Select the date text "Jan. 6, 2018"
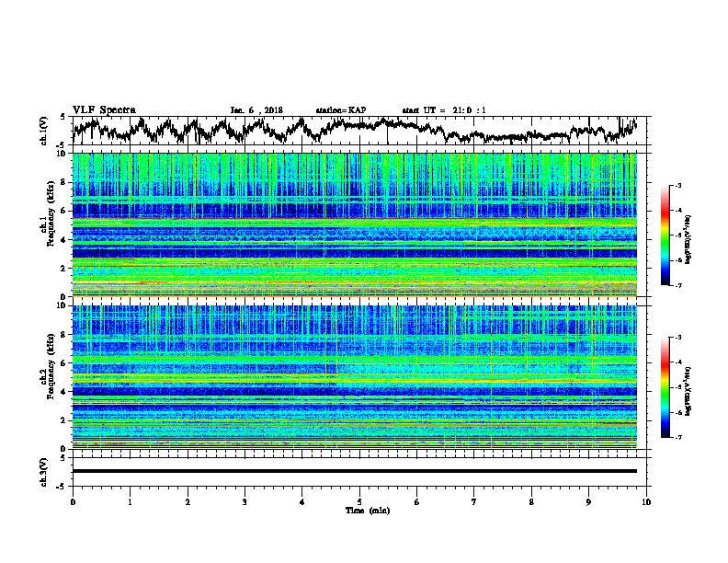Image resolution: width=728 pixels, height=563 pixels. point(256,110)
